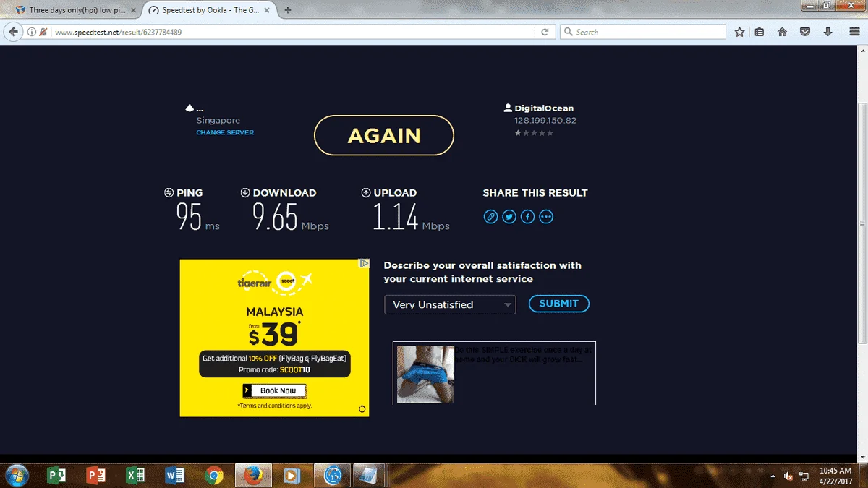Click the muted volume tray icon

click(789, 476)
